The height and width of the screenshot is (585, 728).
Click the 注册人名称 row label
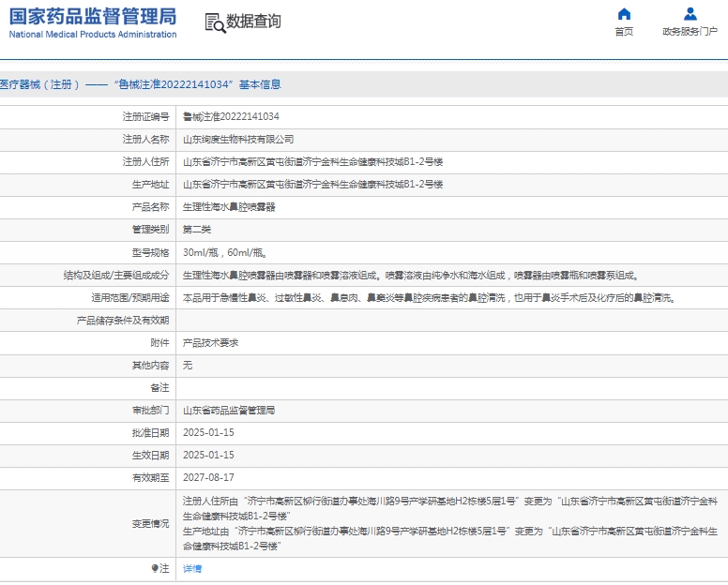pos(145,139)
